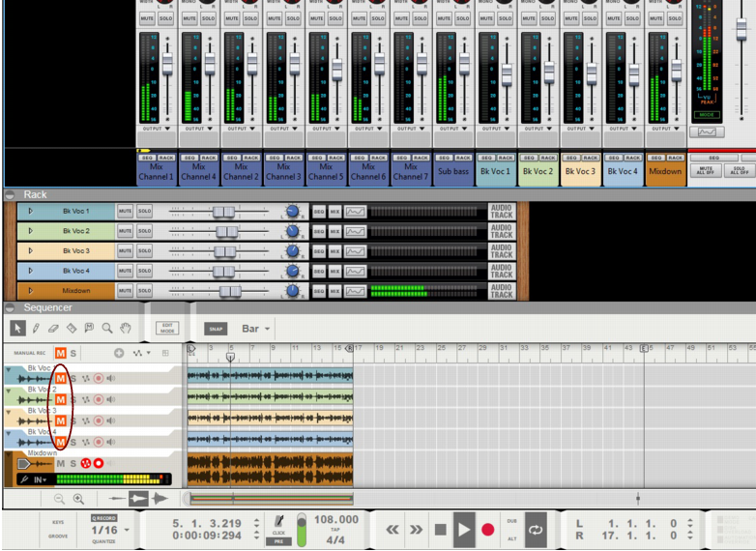This screenshot has height=551, width=756.
Task: Open the 1/16 quantize value dropdown
Action: pyautogui.click(x=127, y=530)
